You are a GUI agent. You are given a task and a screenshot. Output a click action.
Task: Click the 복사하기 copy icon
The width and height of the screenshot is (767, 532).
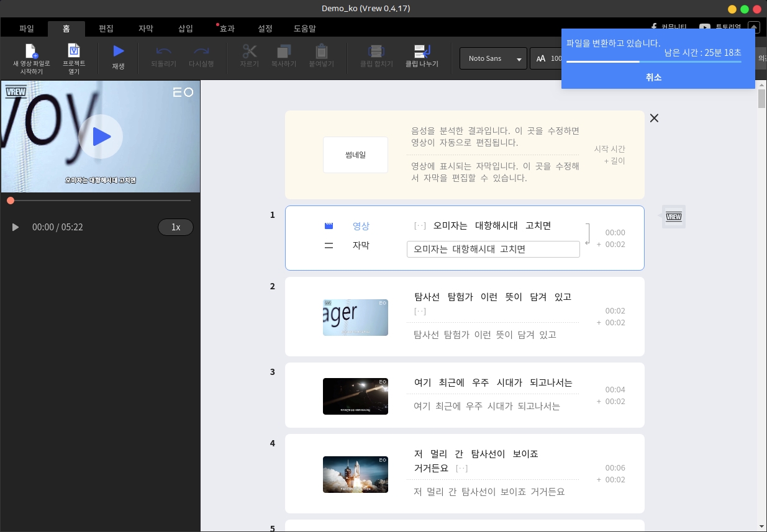(284, 52)
